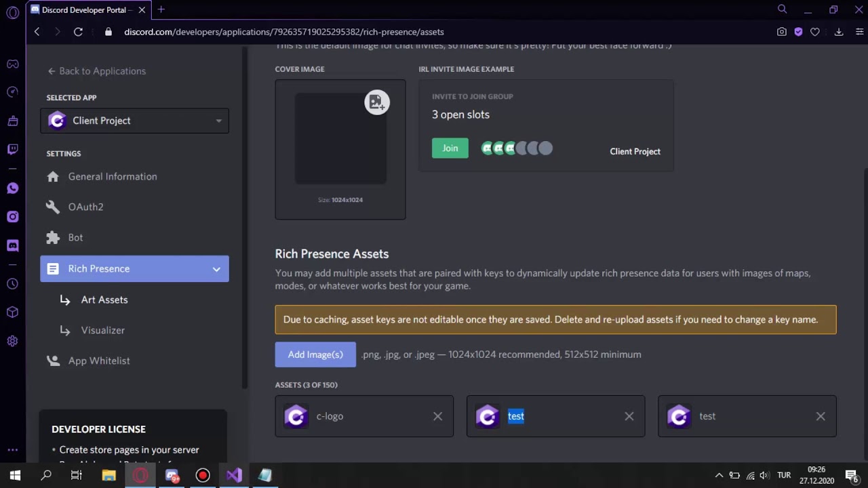The height and width of the screenshot is (488, 868).
Task: Open Easy Setup menu in address bar
Action: click(x=859, y=32)
